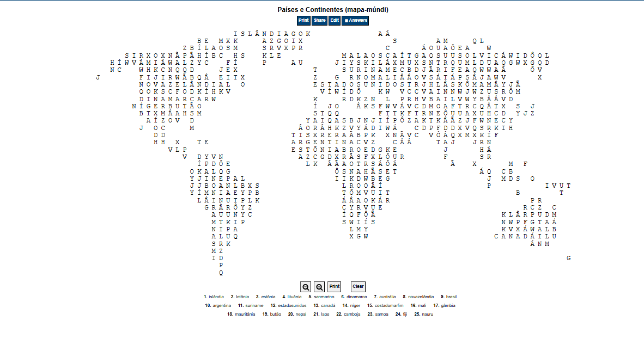The height and width of the screenshot is (357, 644).
Task: Click the starting S of SURINAME in grid
Action: (344, 70)
